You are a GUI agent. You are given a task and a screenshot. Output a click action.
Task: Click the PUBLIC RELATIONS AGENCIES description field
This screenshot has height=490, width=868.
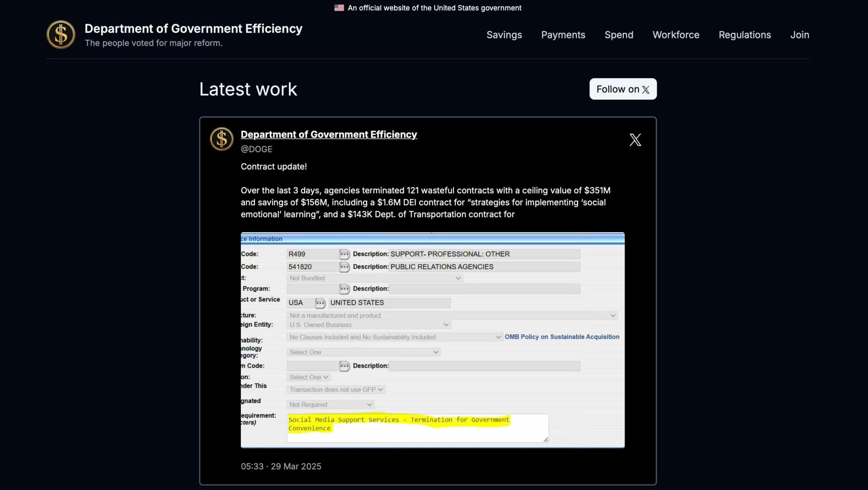click(485, 267)
